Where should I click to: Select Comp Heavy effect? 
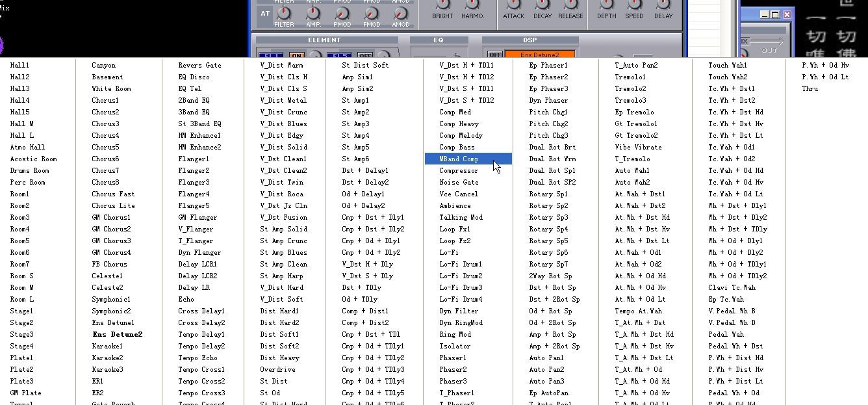459,124
